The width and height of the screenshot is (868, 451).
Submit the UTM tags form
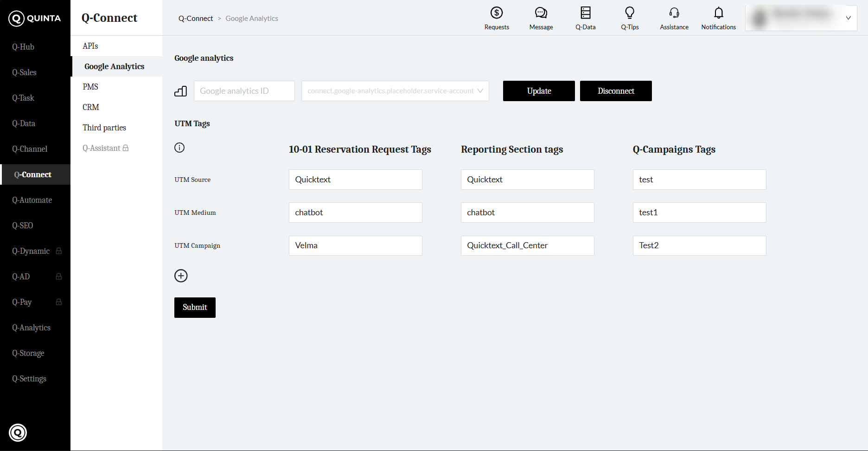pyautogui.click(x=195, y=307)
